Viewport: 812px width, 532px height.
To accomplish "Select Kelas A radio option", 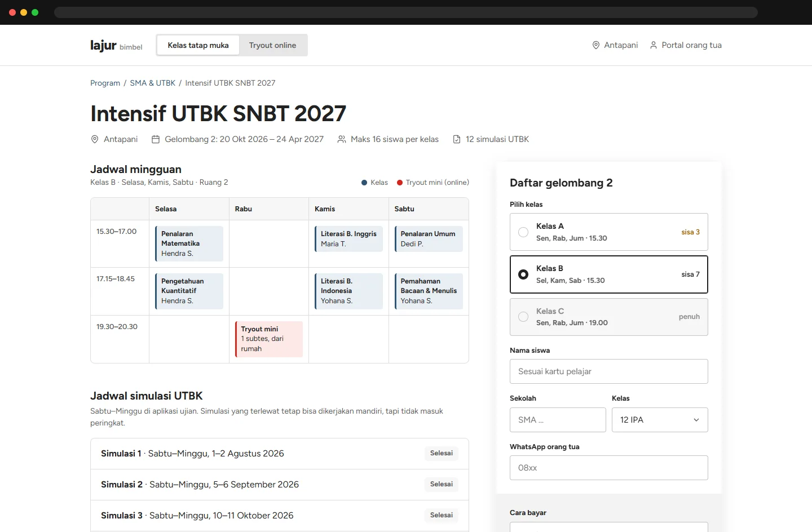I will (x=523, y=232).
